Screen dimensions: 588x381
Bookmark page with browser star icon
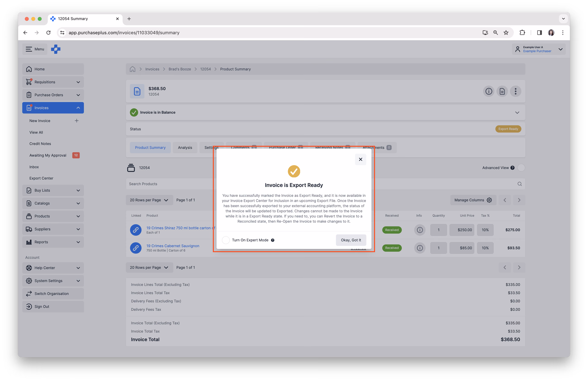pyautogui.click(x=506, y=33)
